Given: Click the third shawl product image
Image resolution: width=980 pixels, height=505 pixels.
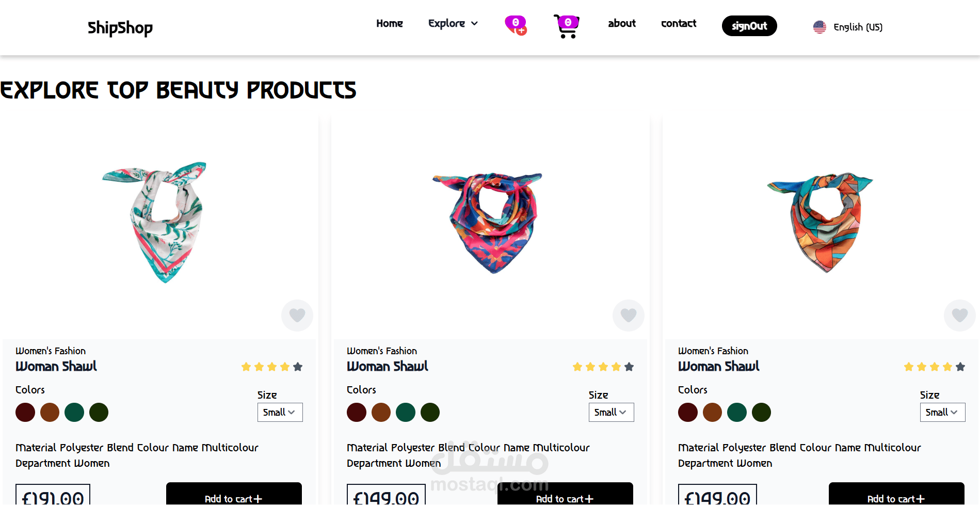Looking at the screenshot, I should (821, 222).
